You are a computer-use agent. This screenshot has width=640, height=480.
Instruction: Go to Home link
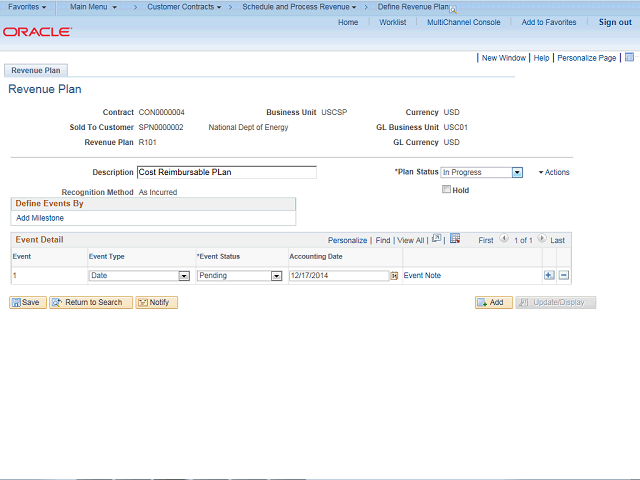click(x=348, y=22)
